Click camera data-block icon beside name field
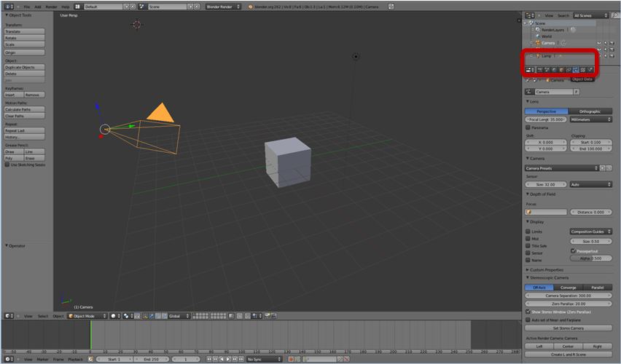 pos(528,92)
